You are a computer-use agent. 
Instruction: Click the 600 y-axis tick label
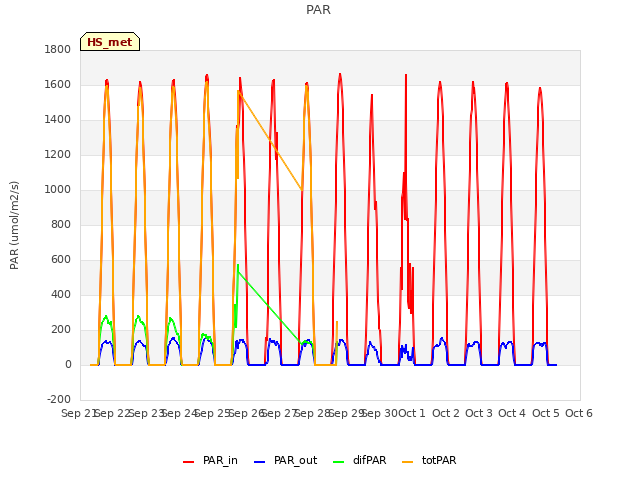(x=61, y=260)
